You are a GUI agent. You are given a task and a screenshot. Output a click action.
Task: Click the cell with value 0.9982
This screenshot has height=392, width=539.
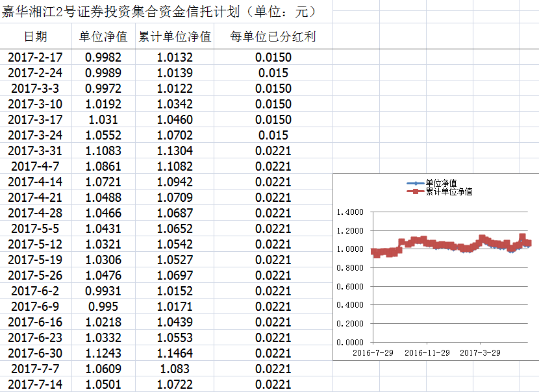coord(103,57)
